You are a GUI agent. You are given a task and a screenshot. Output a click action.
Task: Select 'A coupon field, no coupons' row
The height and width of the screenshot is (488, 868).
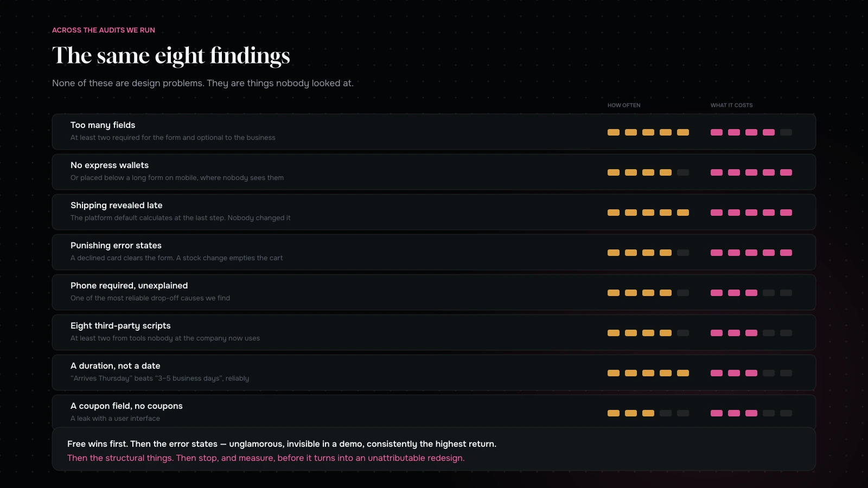click(x=434, y=413)
